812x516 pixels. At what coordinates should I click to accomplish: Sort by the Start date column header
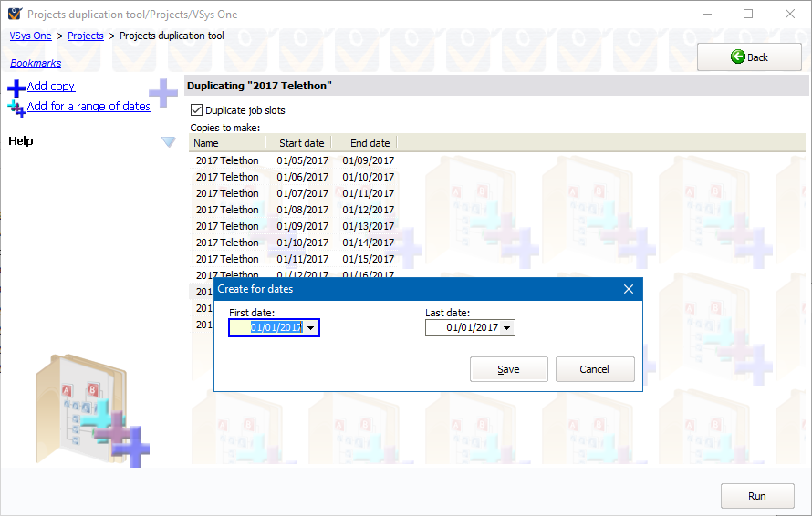pyautogui.click(x=301, y=143)
